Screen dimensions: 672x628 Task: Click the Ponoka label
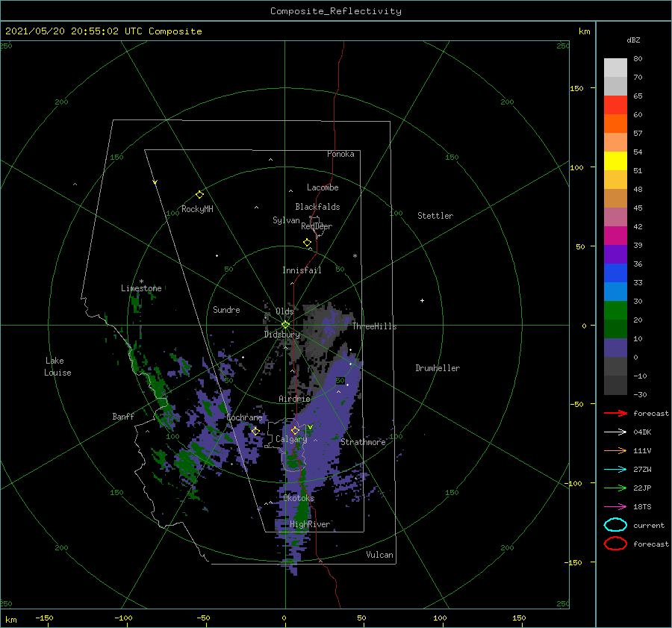pos(340,155)
